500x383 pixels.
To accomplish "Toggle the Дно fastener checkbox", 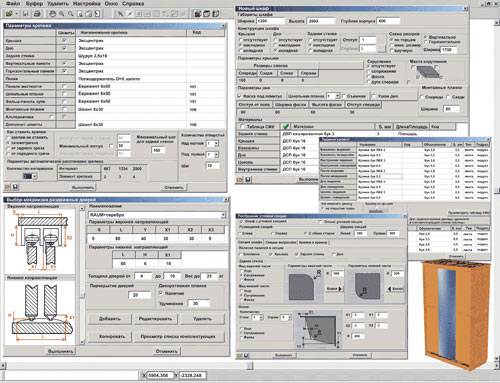I will pos(64,48).
